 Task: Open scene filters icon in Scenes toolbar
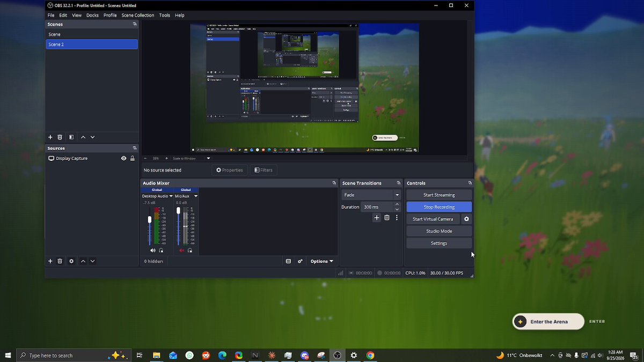click(x=71, y=137)
